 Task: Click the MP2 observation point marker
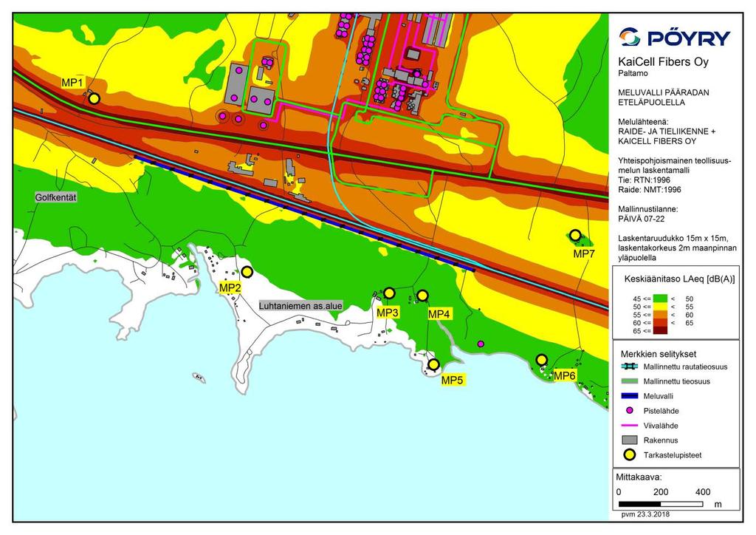click(x=247, y=272)
